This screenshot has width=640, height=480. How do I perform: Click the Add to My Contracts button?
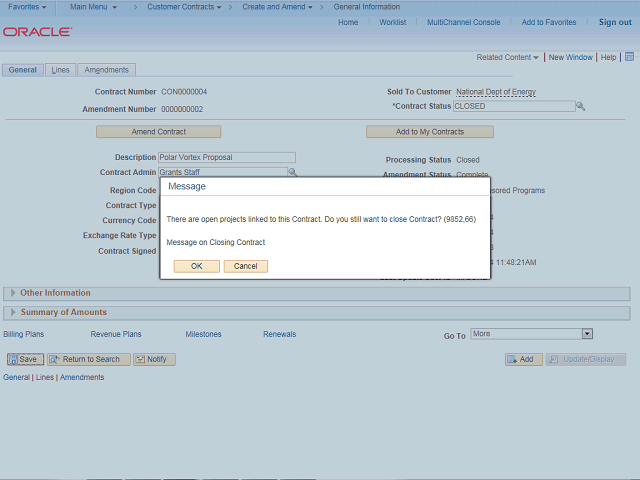click(x=430, y=132)
